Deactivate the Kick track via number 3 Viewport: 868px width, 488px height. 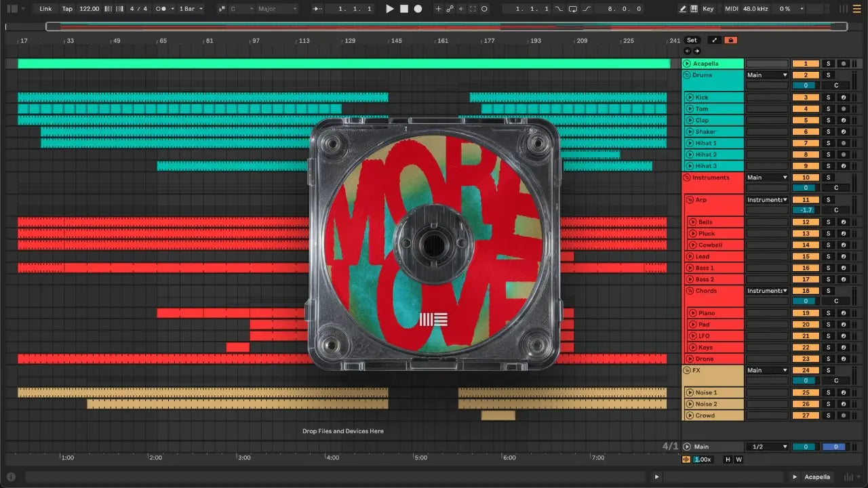coord(806,98)
